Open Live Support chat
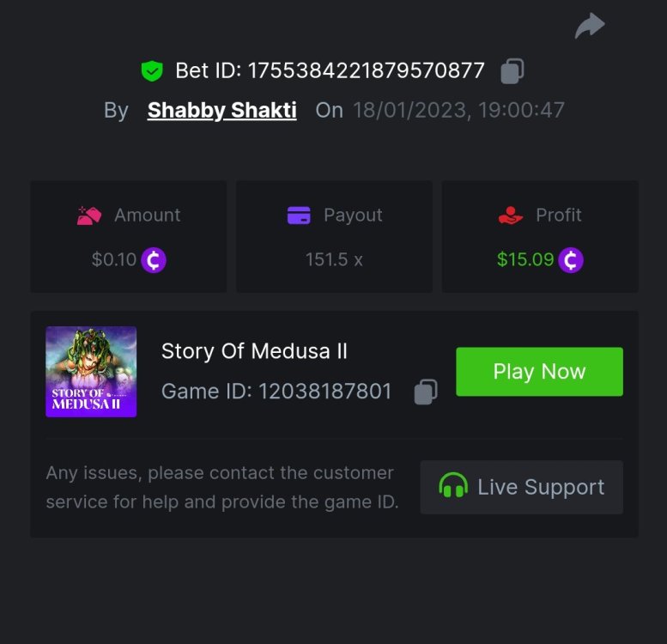This screenshot has width=667, height=644. point(521,487)
